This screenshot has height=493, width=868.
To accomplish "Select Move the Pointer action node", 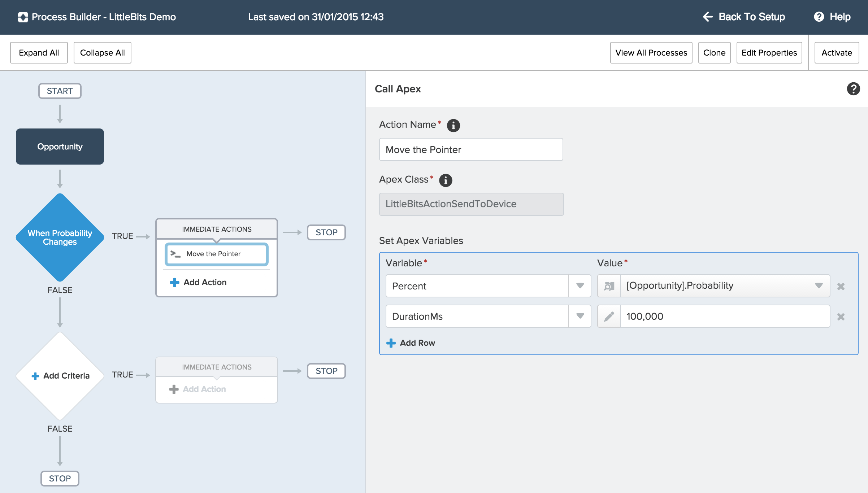I will (x=217, y=254).
